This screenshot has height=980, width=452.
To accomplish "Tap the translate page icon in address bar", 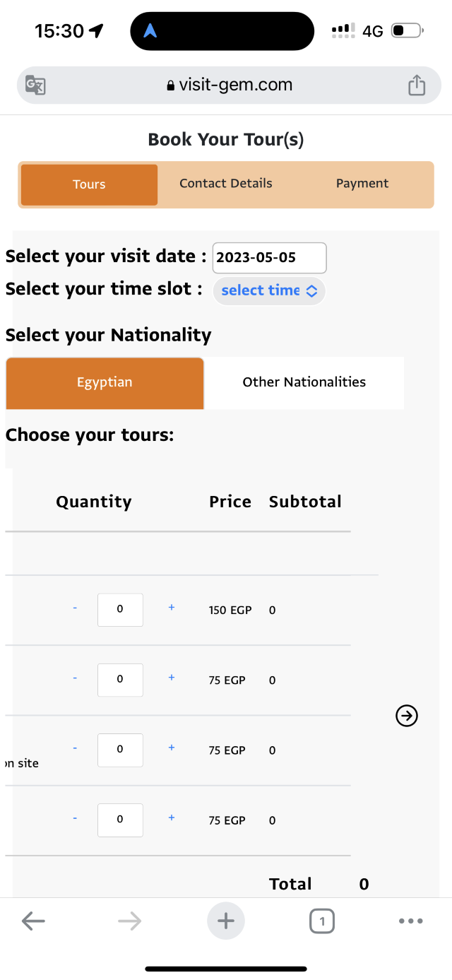I will tap(35, 85).
